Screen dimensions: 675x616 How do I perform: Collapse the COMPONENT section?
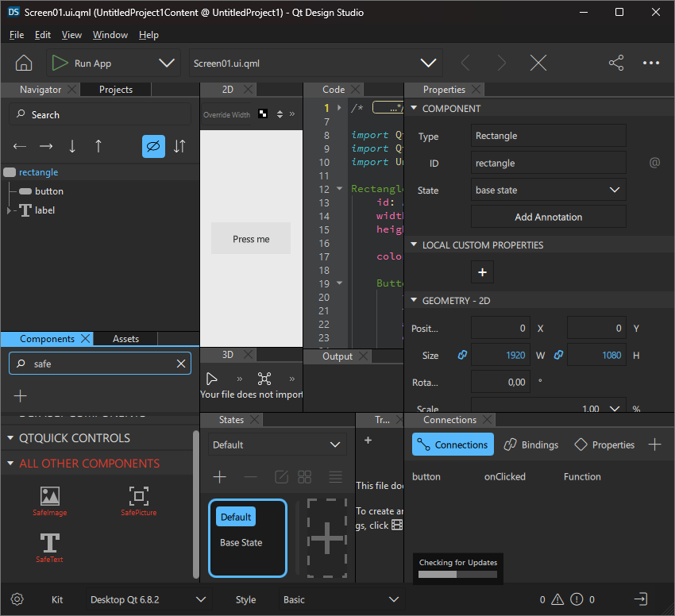coord(414,108)
